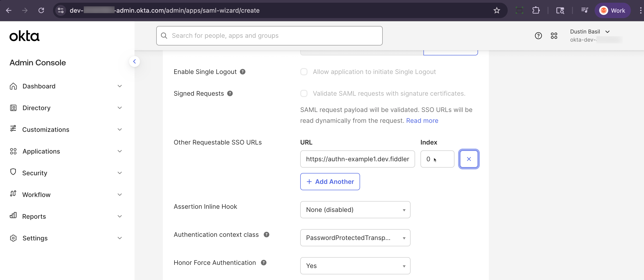This screenshot has width=644, height=280.
Task: Open the help question mark icon
Action: coord(538,36)
